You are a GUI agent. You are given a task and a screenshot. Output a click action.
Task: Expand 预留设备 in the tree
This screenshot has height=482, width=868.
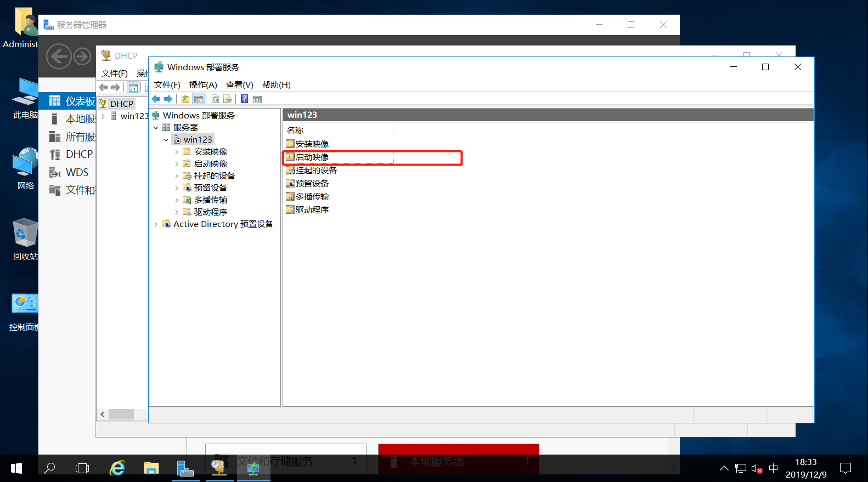[x=177, y=188]
